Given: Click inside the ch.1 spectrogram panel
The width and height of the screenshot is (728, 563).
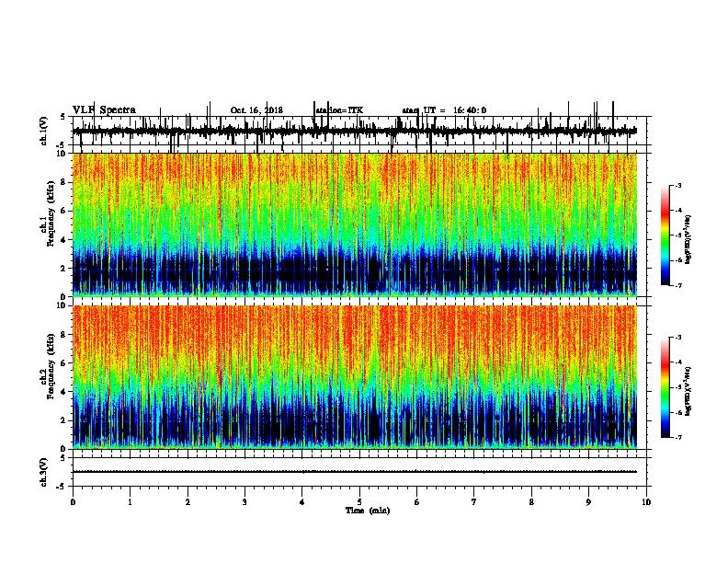Looking at the screenshot, I should [x=355, y=224].
